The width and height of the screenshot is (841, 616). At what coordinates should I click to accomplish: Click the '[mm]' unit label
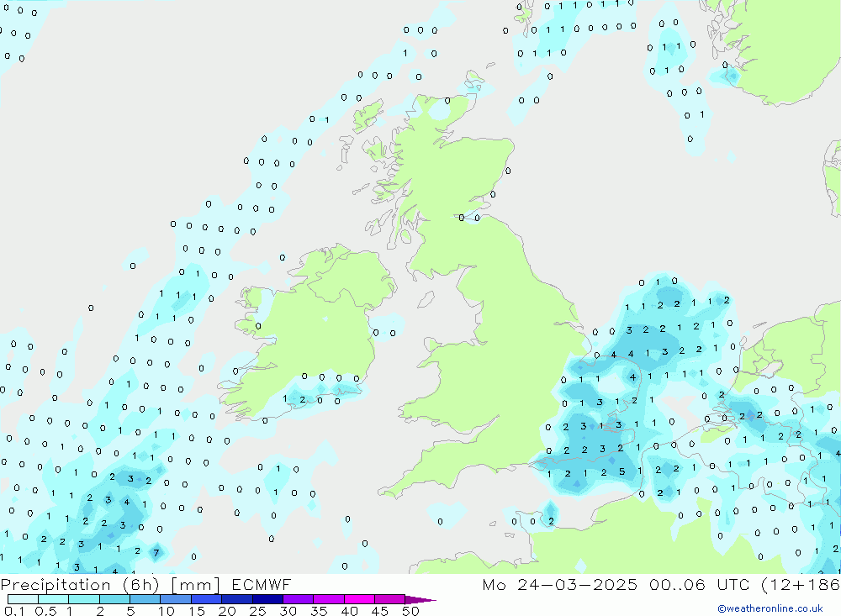click(x=196, y=585)
